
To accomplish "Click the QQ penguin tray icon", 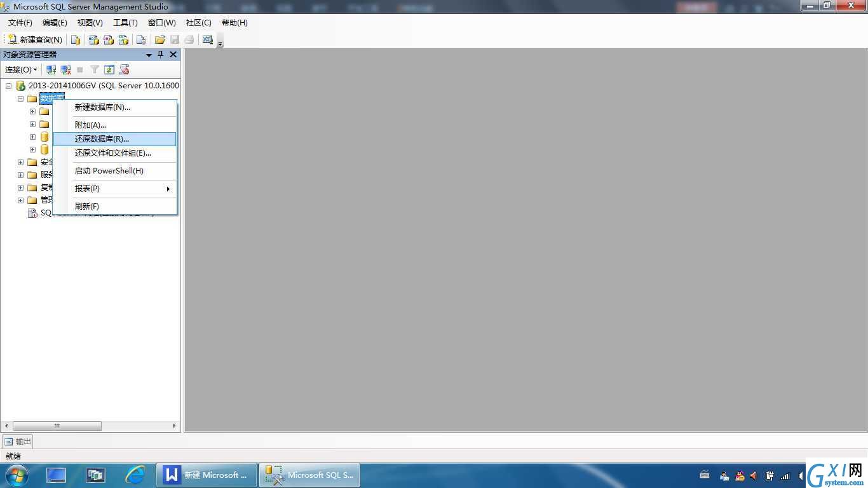I will point(740,476).
